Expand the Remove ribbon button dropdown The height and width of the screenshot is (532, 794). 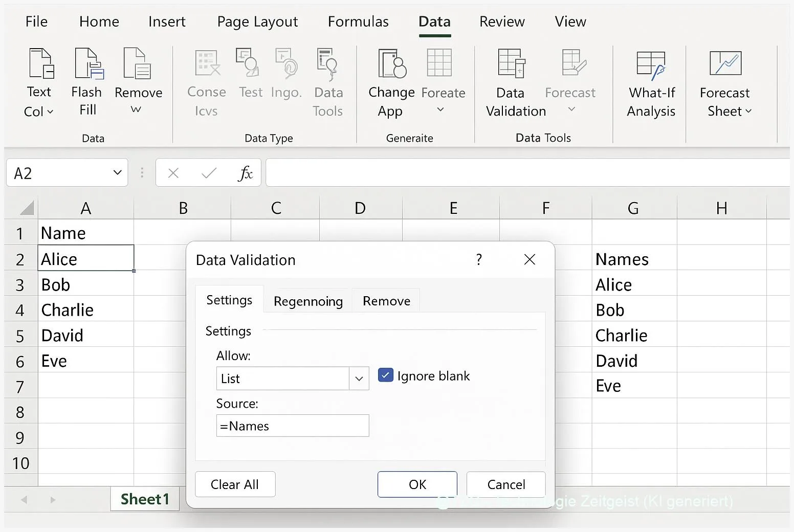point(136,109)
